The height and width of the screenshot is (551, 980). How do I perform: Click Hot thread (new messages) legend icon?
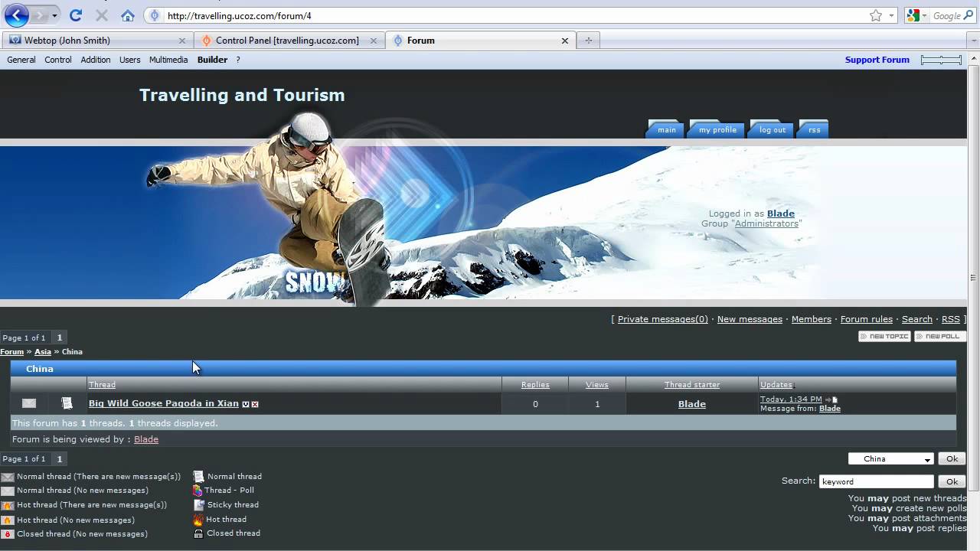pos(8,505)
